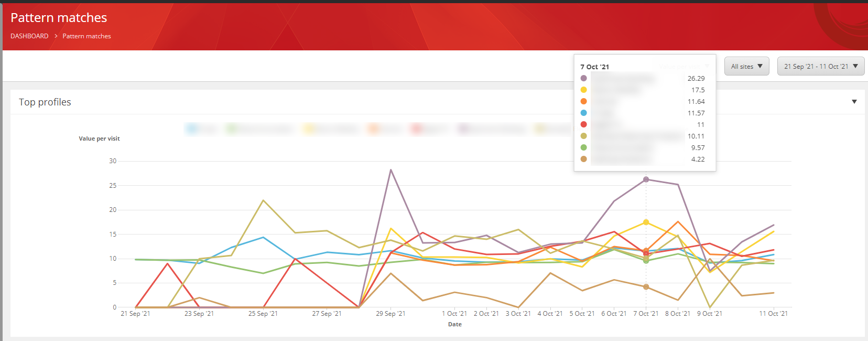This screenshot has height=341, width=868.
Task: Toggle the blue legend series swatch
Action: pyautogui.click(x=192, y=129)
